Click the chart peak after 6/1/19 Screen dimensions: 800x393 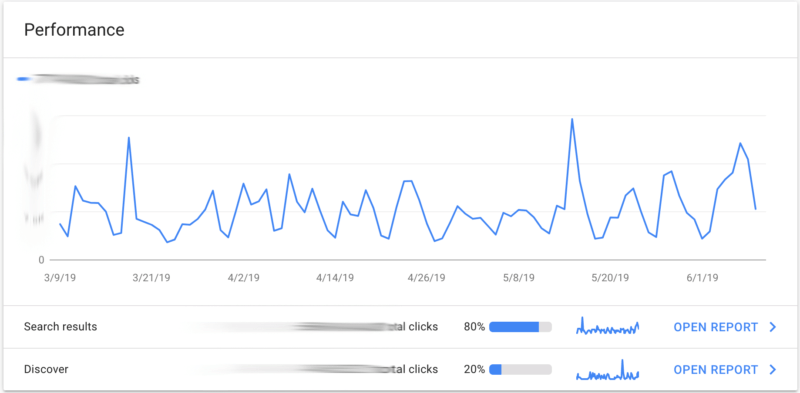[x=740, y=143]
